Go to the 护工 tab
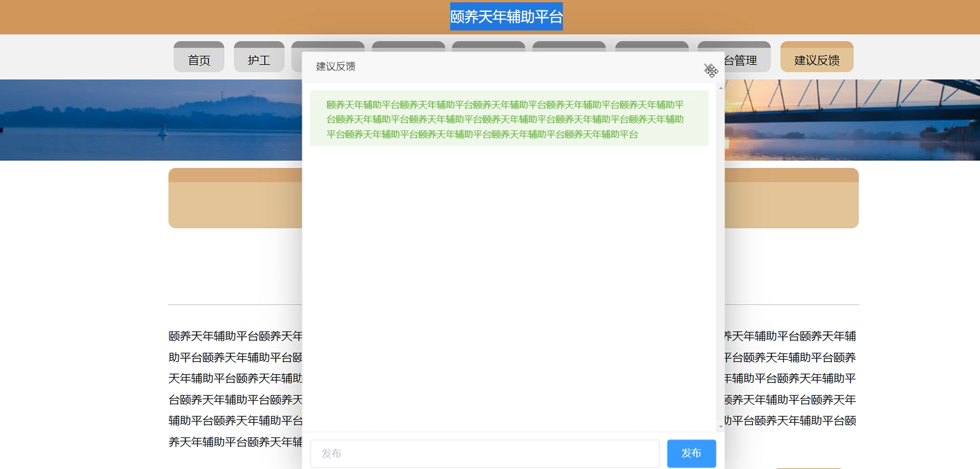The height and width of the screenshot is (469, 980). [x=259, y=57]
